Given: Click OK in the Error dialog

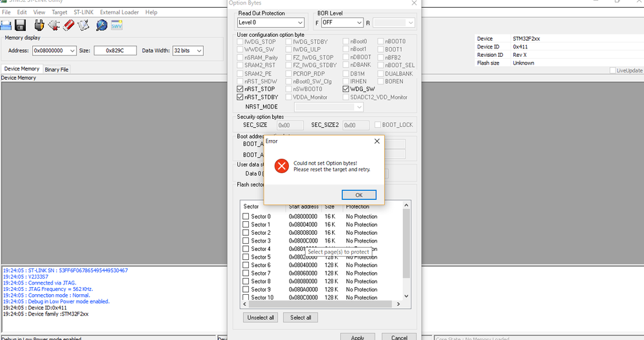Looking at the screenshot, I should pyautogui.click(x=359, y=195).
